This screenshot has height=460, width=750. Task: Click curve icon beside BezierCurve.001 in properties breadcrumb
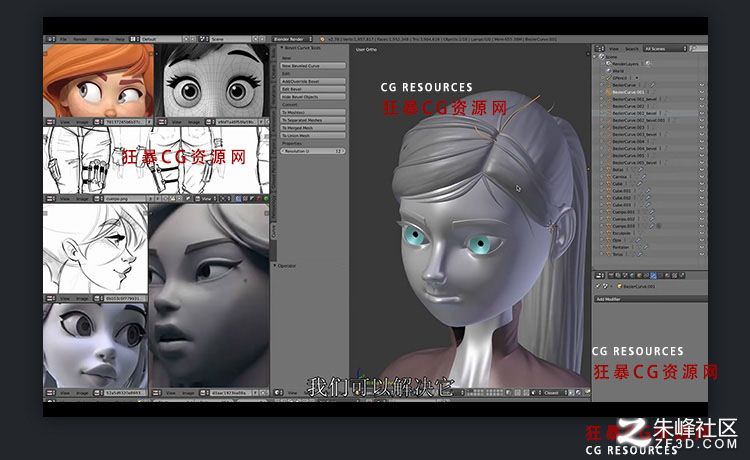pos(619,286)
